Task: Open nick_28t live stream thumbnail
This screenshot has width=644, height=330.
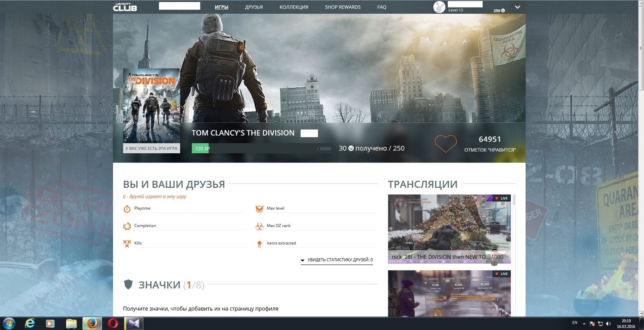Action: point(449,229)
